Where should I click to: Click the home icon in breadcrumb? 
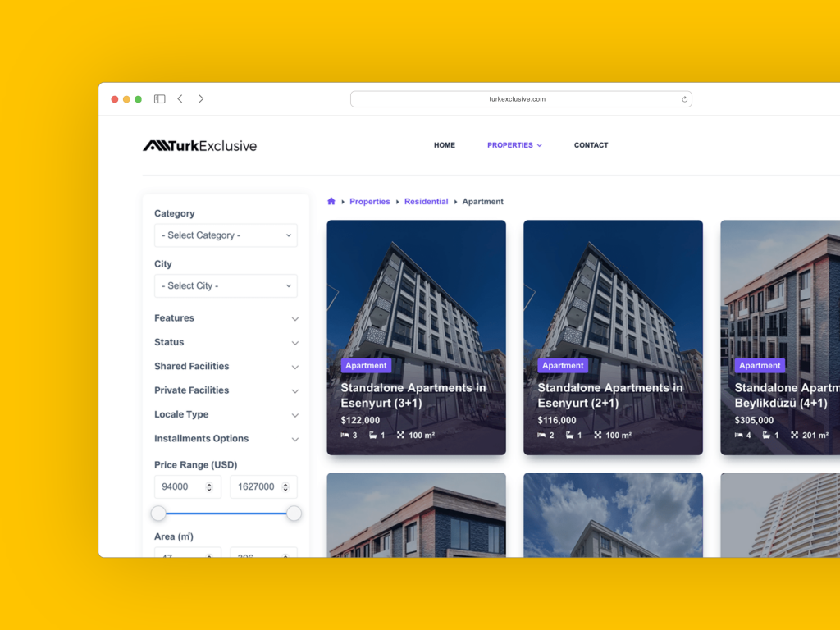[331, 202]
